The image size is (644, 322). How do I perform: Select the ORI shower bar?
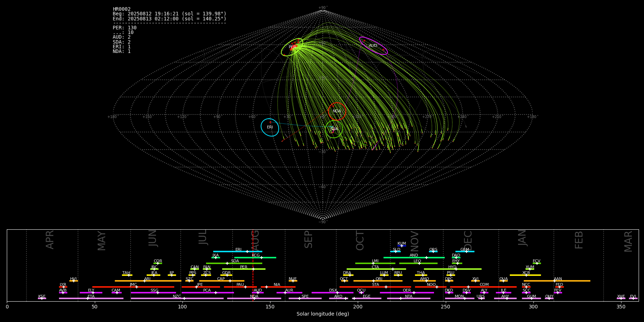point(378,281)
